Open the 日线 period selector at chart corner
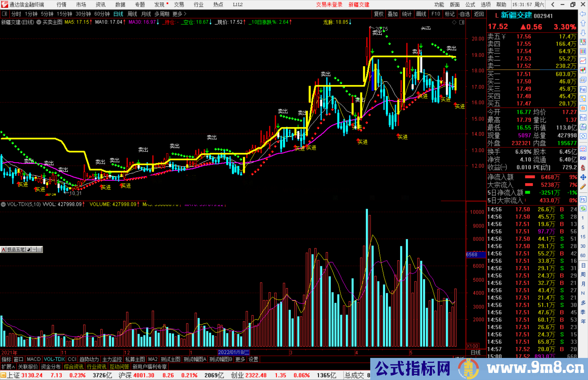Screen dimensions: 588x380 [476, 352]
